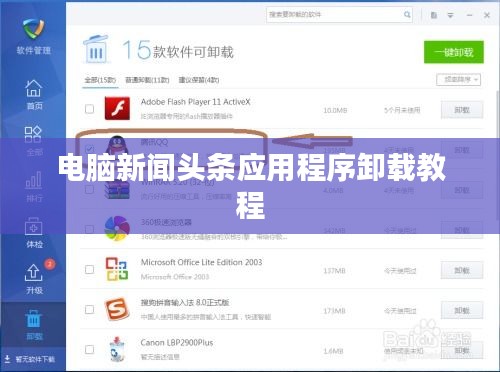Tick the Adobe Flash Player 11 ActiveX checkbox

[x=89, y=109]
